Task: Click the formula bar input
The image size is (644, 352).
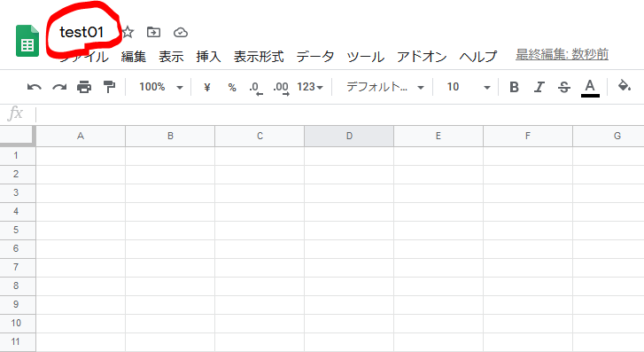Action: click(x=340, y=114)
